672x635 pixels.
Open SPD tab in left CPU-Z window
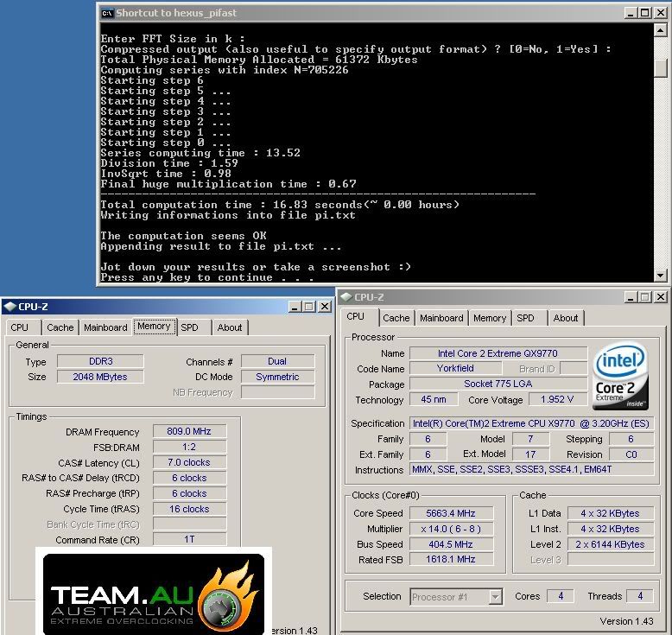coord(189,327)
